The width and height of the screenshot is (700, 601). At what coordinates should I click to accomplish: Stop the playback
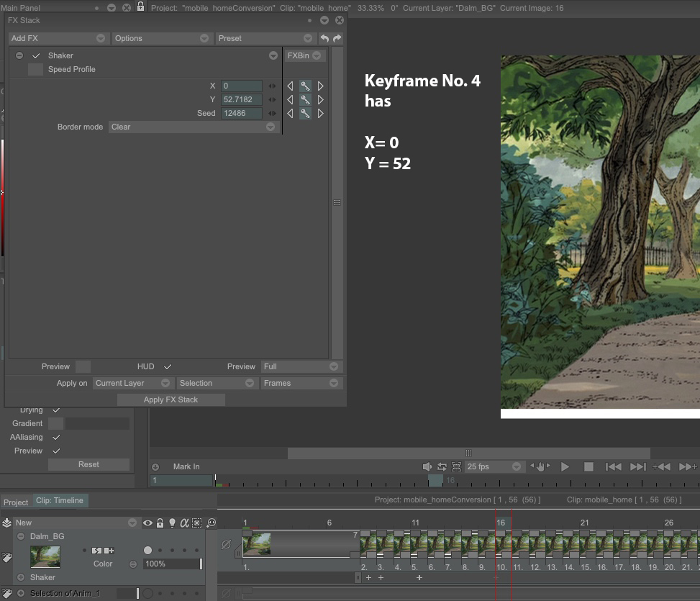pyautogui.click(x=588, y=466)
